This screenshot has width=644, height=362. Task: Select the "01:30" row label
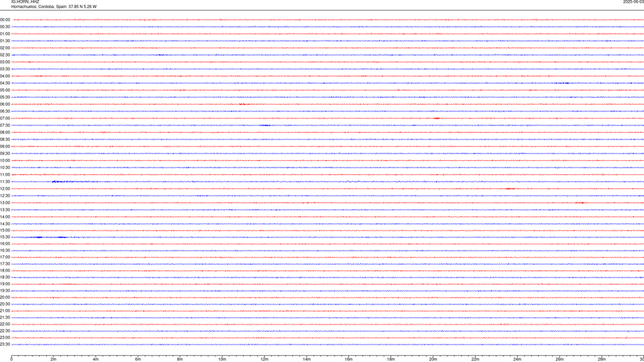(x=5, y=41)
